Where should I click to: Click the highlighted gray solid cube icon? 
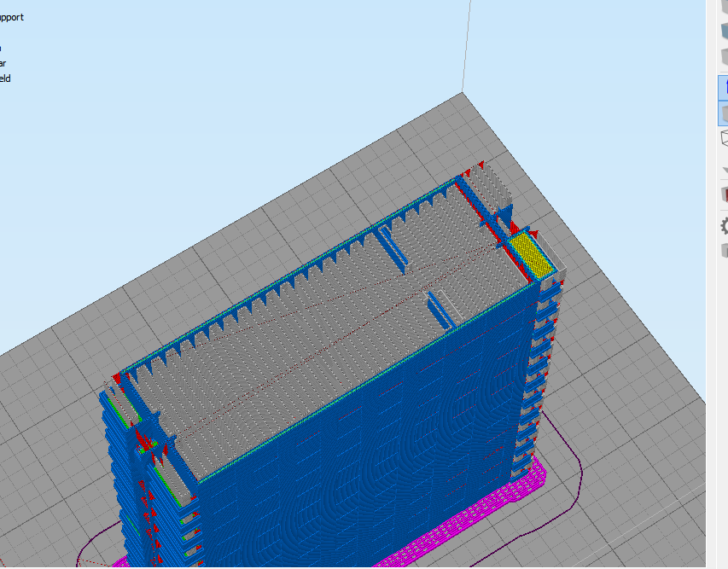pos(723,113)
